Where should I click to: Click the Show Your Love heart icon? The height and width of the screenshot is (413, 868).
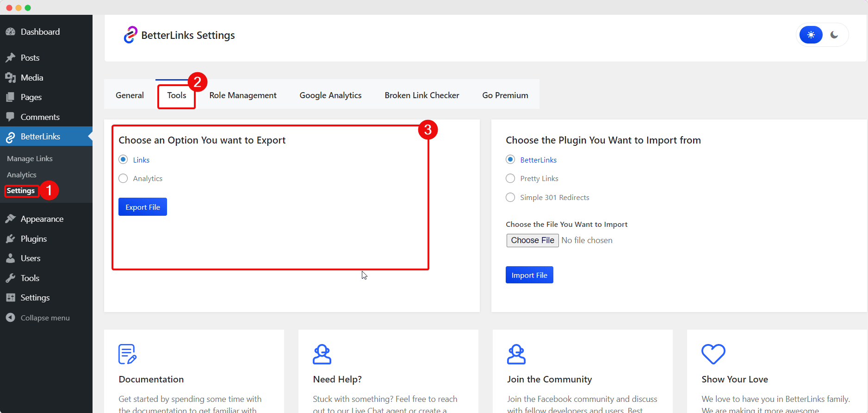(713, 354)
